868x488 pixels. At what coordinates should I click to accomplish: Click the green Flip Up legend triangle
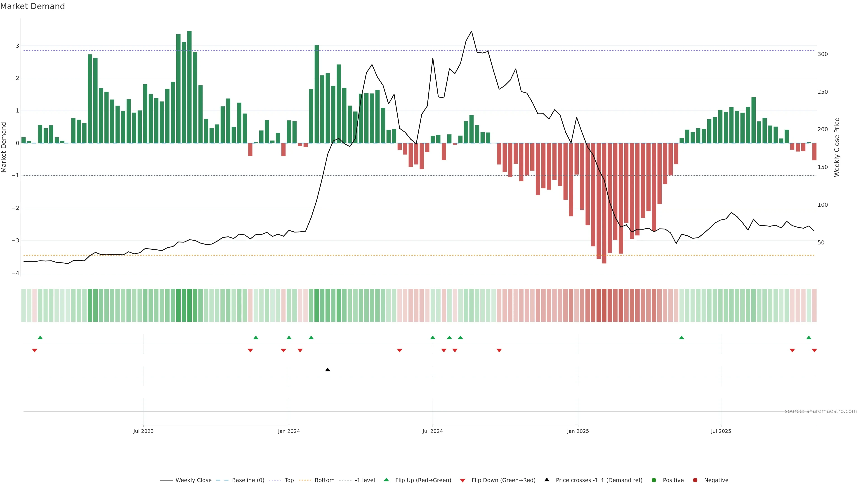(x=387, y=480)
